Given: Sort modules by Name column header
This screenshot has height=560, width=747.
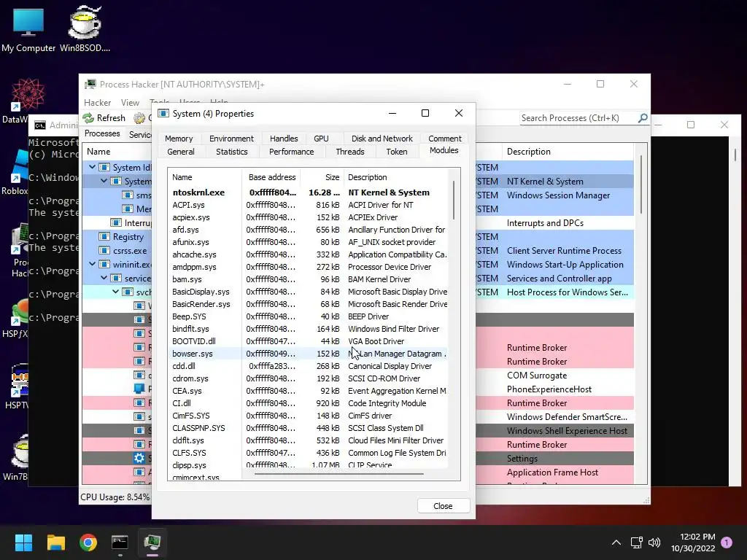Looking at the screenshot, I should (x=205, y=177).
